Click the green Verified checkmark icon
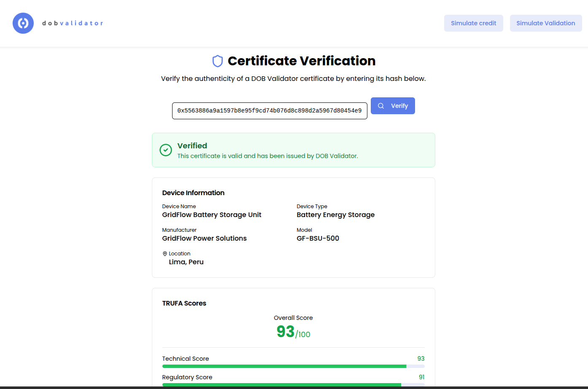This screenshot has height=389, width=588. 166,150
